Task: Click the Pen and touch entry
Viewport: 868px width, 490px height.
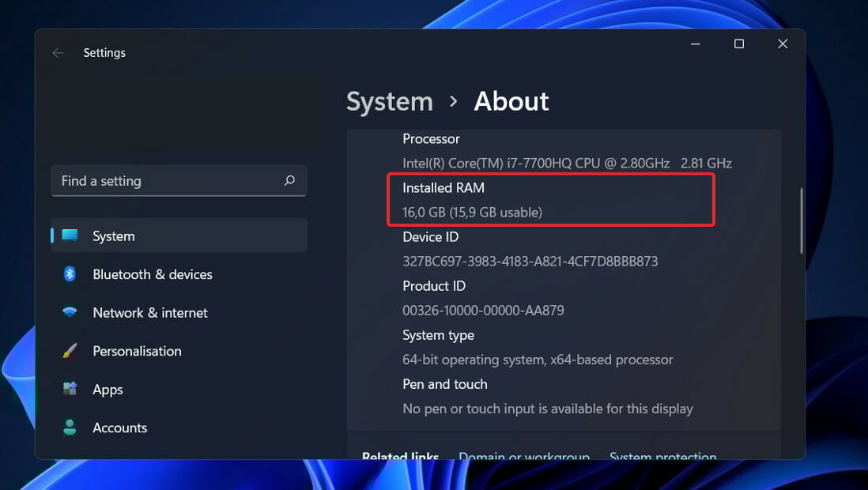Action: (x=548, y=396)
